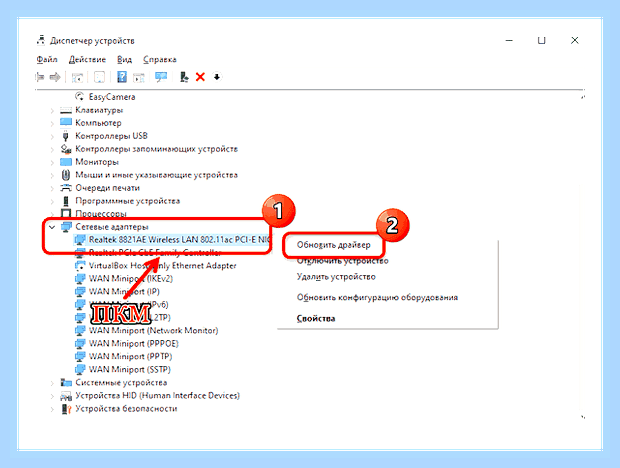Expand the Компьютер category chevron
This screenshot has height=468, width=620.
point(52,123)
